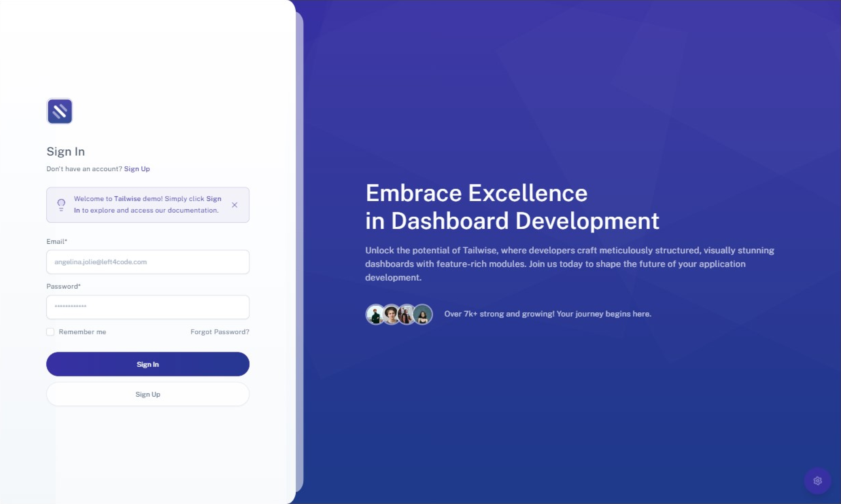
Task: Click the first user avatar on the left
Action: click(375, 314)
